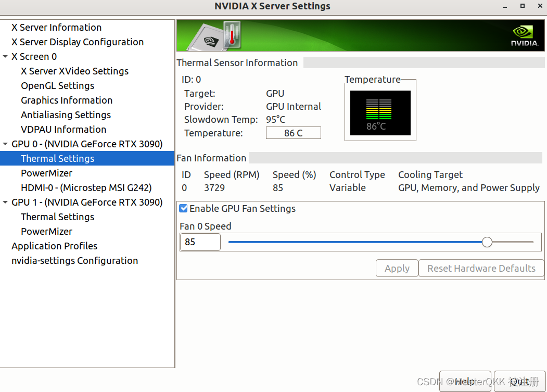This screenshot has height=392, width=547.
Task: Click Reset Hardware Defaults button
Action: tap(481, 268)
